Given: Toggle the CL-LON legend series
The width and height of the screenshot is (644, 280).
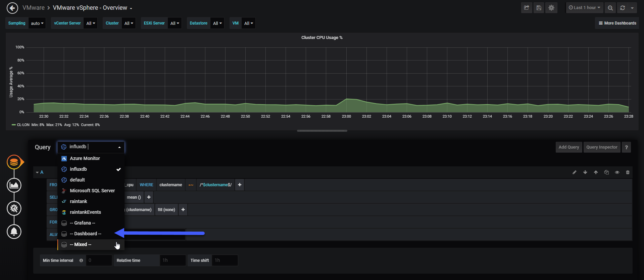Looking at the screenshot, I should pos(23,125).
